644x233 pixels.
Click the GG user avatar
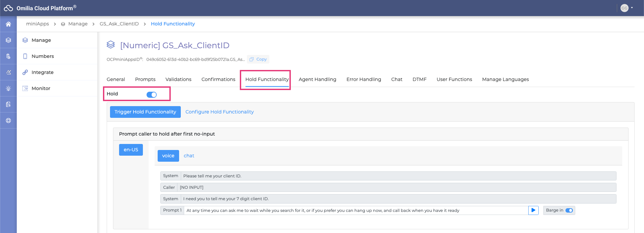(624, 8)
